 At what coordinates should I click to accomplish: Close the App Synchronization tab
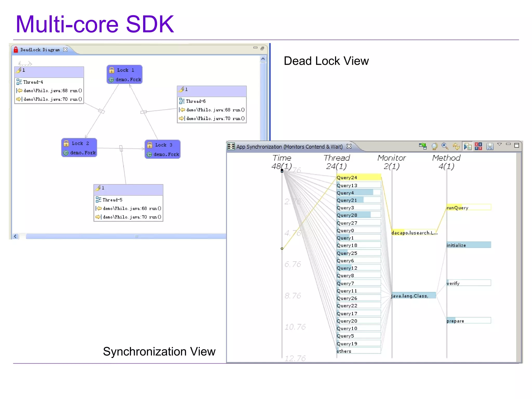[x=349, y=147]
